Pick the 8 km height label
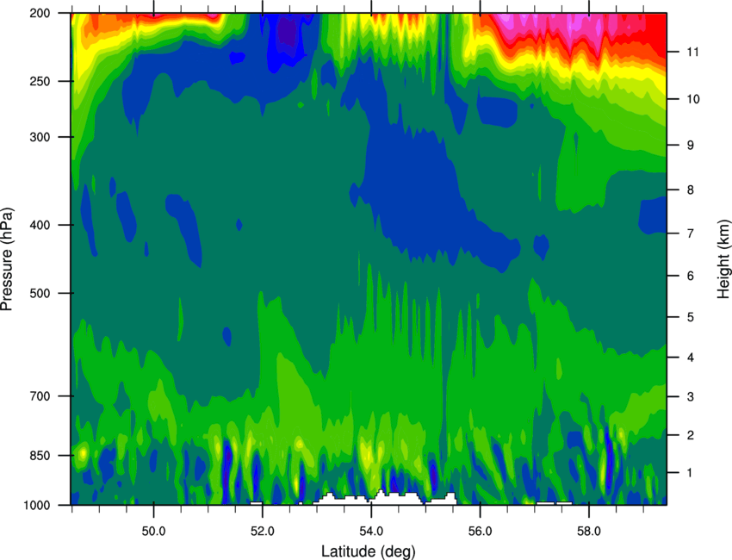Viewport: 732px width, 560px height. pyautogui.click(x=691, y=190)
